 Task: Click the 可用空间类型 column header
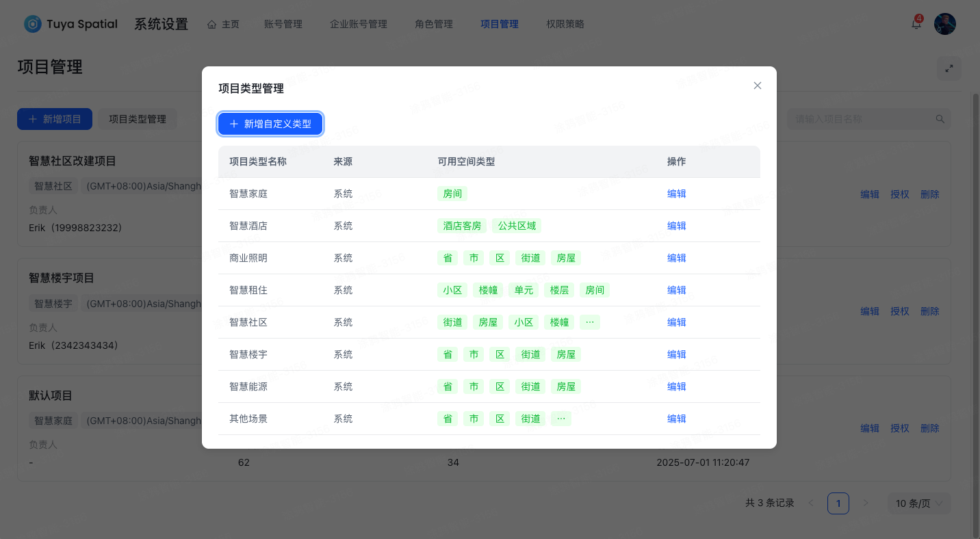click(x=466, y=161)
